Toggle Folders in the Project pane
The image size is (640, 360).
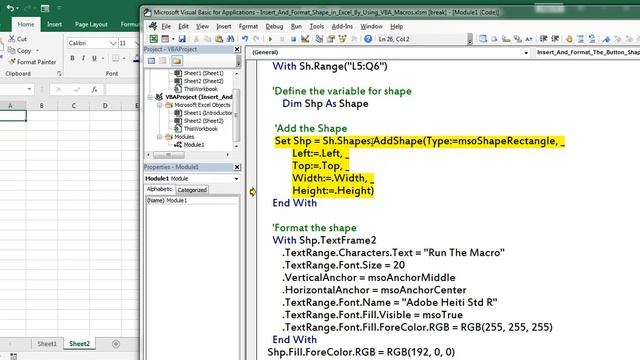click(176, 61)
